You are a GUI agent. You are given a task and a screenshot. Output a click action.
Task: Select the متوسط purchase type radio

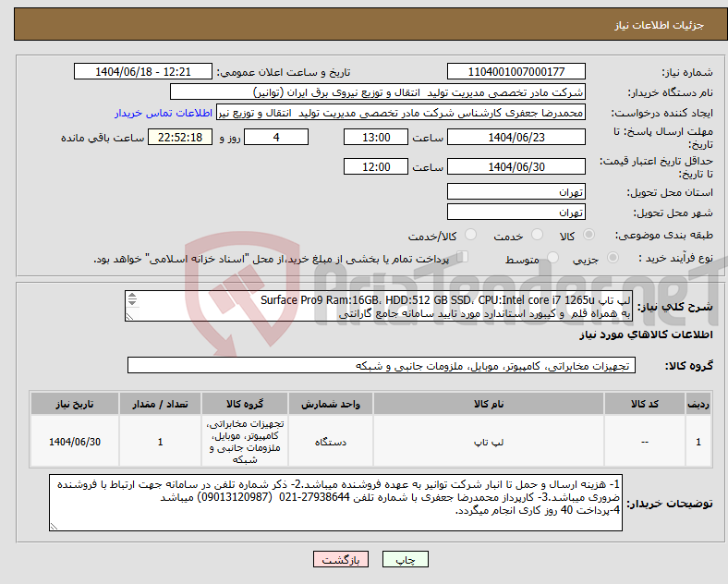click(553, 257)
